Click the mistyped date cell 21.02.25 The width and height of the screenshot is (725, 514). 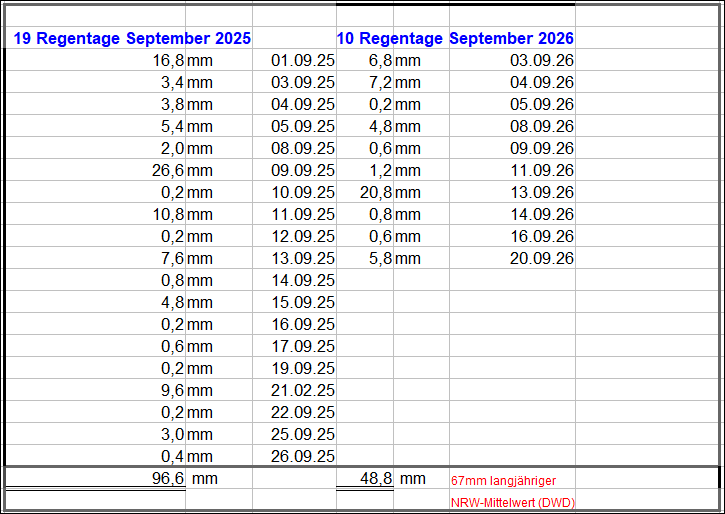pyautogui.click(x=303, y=391)
